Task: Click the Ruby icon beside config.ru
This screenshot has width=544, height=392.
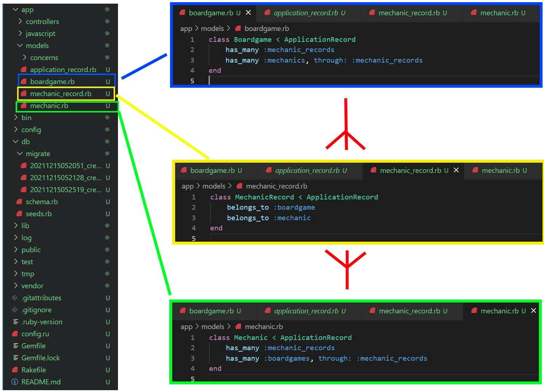Action: coord(15,334)
